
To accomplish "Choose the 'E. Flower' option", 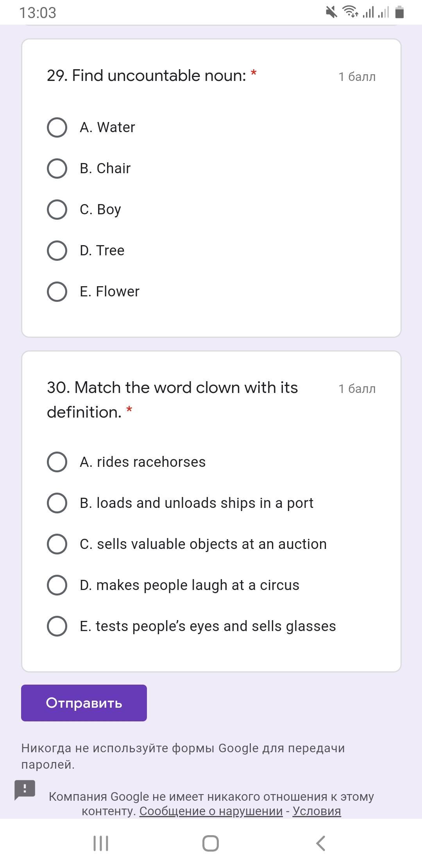I will point(57,292).
